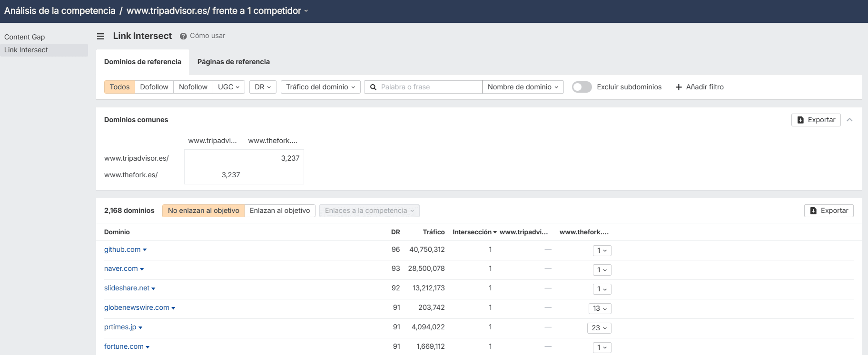868x355 pixels.
Task: Open the hamburger menu beside Link Intersect
Action: [100, 36]
